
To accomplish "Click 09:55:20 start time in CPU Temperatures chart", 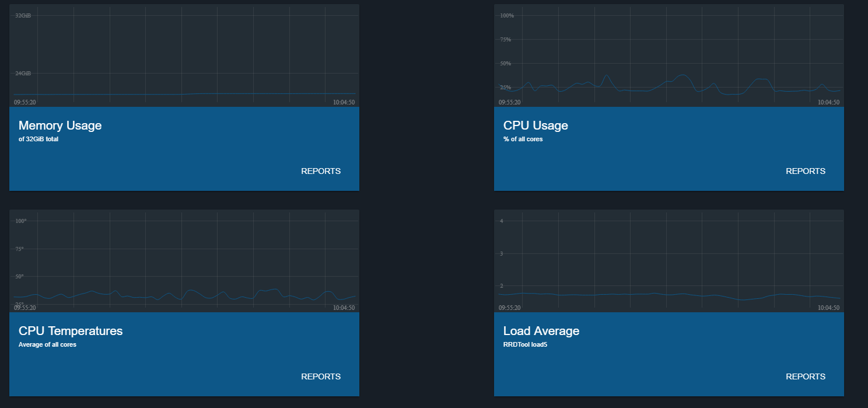I will point(25,308).
